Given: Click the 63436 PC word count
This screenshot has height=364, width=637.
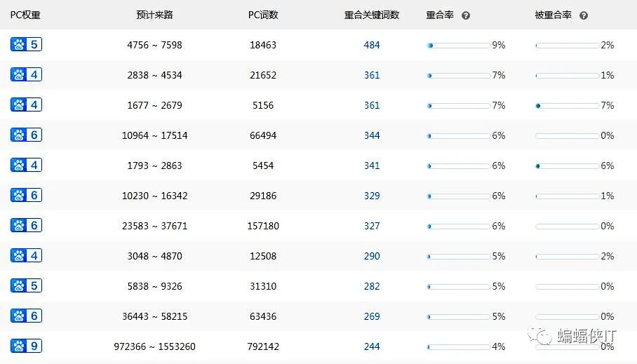Looking at the screenshot, I should 263,316.
